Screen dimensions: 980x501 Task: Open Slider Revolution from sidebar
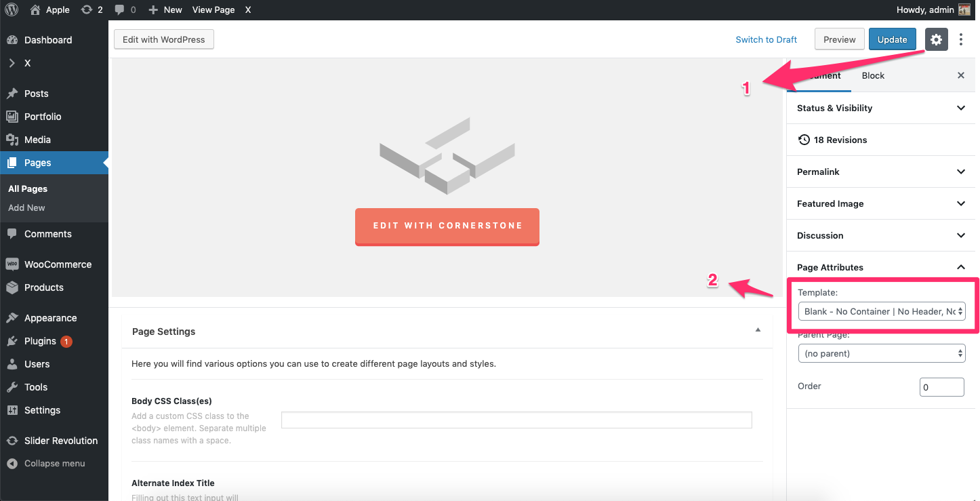point(60,441)
